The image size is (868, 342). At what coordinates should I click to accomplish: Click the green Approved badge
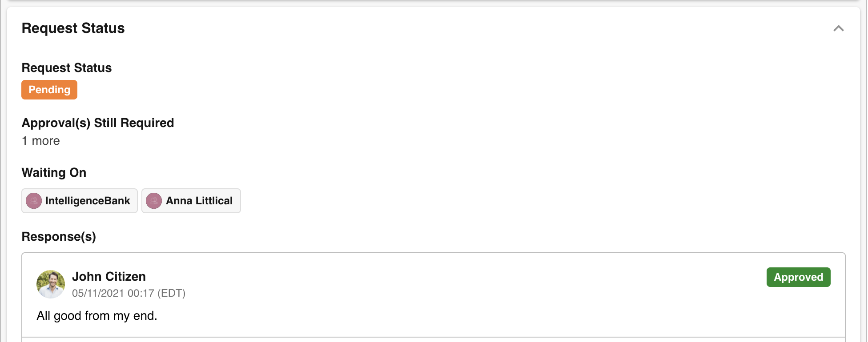(x=798, y=277)
